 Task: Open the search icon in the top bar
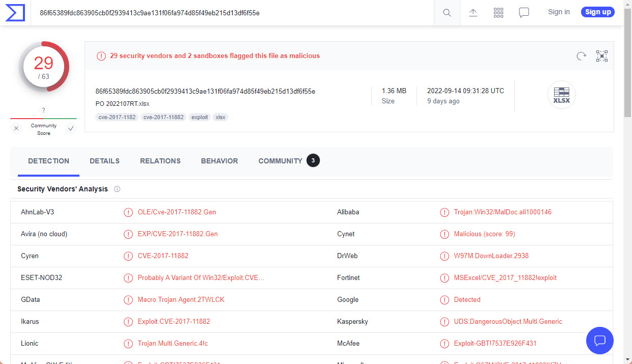(x=447, y=13)
